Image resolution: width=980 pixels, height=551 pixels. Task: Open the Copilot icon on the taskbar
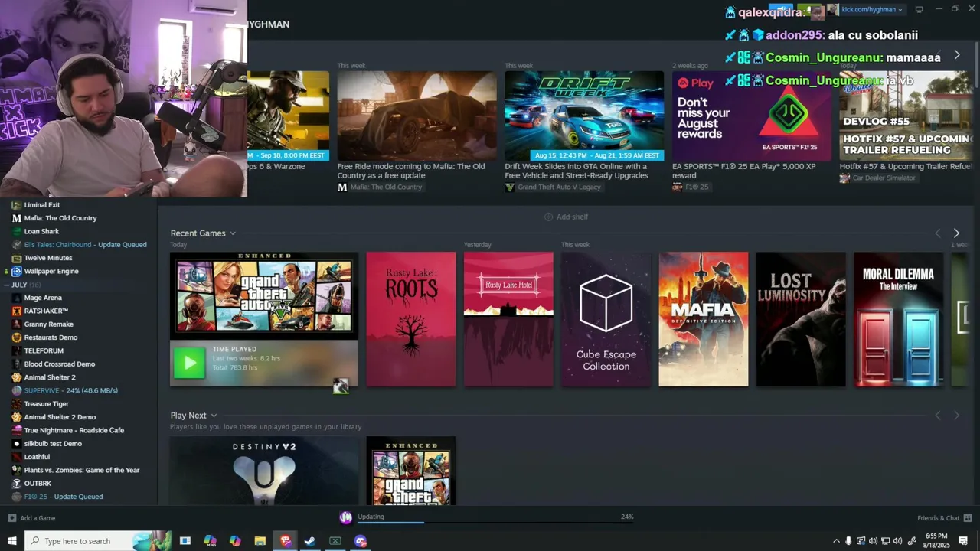[235, 541]
